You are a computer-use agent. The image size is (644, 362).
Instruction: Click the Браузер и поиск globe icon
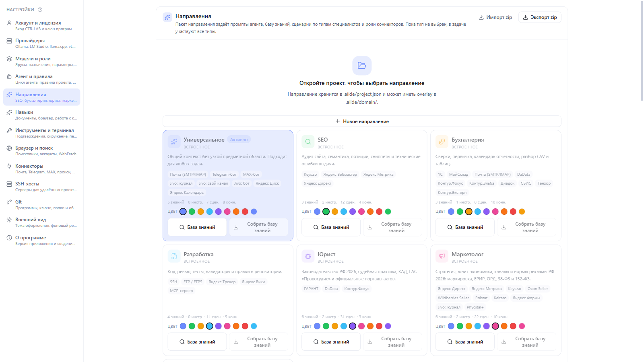[x=9, y=148]
